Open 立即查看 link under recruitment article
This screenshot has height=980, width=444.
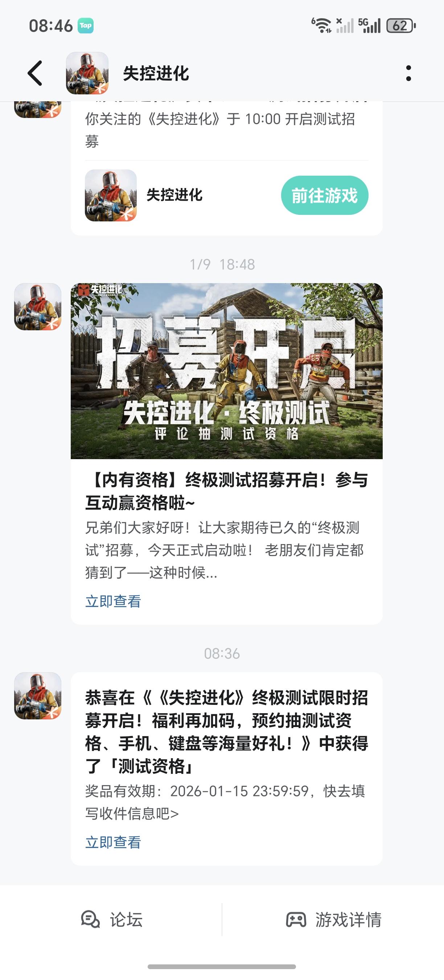tap(113, 601)
